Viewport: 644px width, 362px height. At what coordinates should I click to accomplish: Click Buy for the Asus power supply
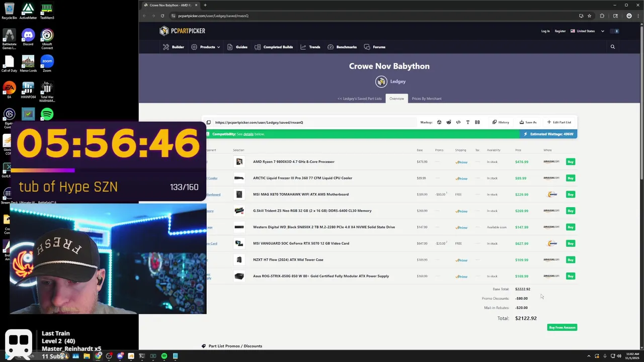click(570, 276)
